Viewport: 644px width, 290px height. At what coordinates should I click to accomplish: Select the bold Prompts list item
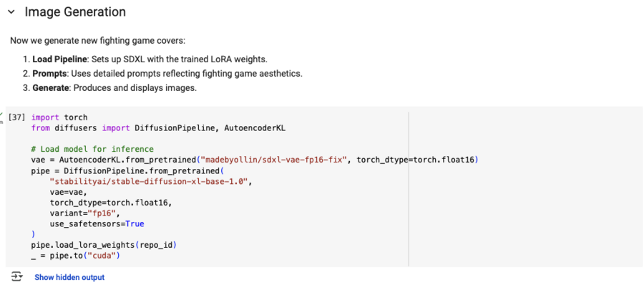click(x=50, y=74)
